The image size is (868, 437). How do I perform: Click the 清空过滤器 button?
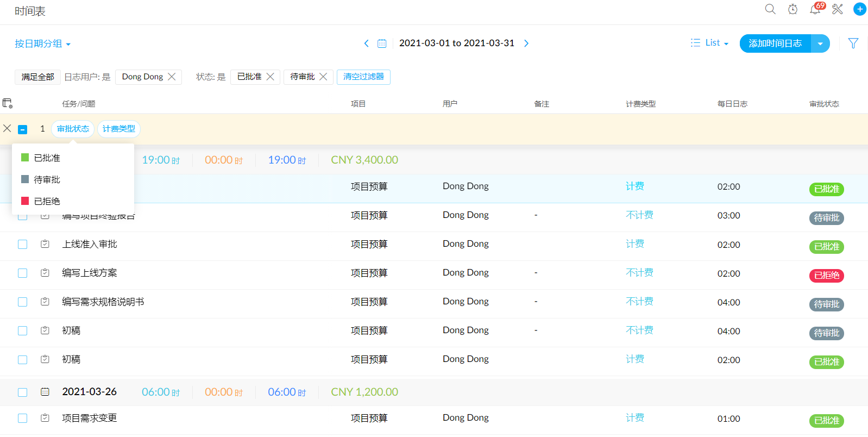[363, 77]
